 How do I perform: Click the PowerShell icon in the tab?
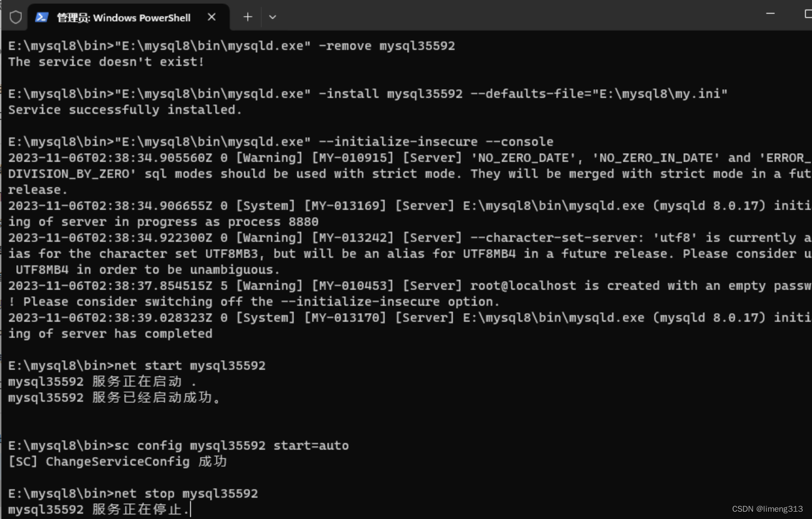pos(42,17)
